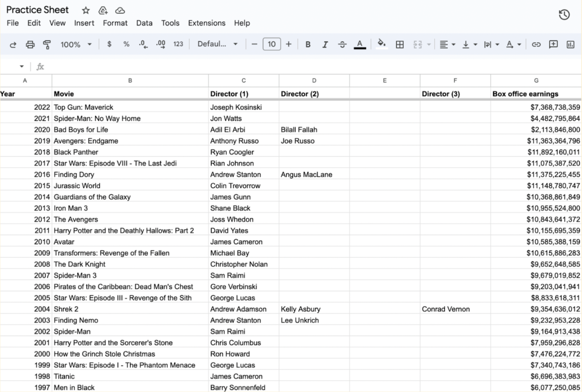582x392 pixels.
Task: Open the View menu
Action: tap(57, 23)
